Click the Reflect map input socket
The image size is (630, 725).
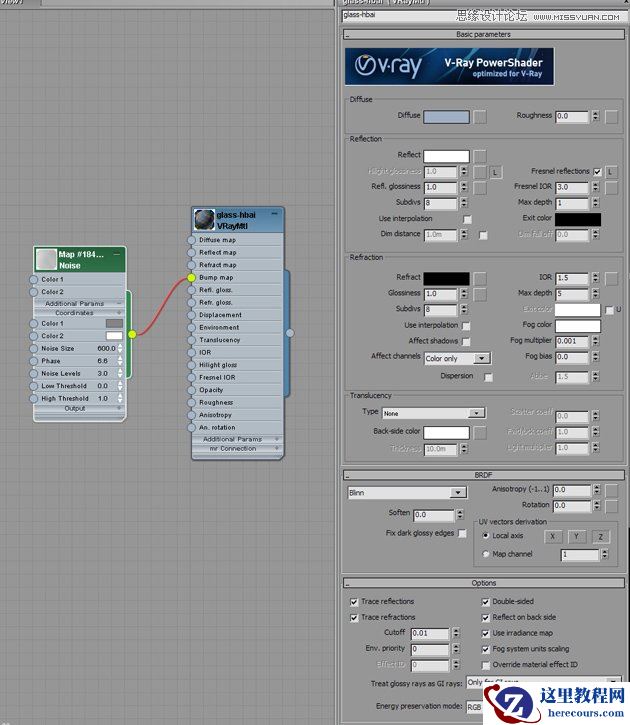191,252
